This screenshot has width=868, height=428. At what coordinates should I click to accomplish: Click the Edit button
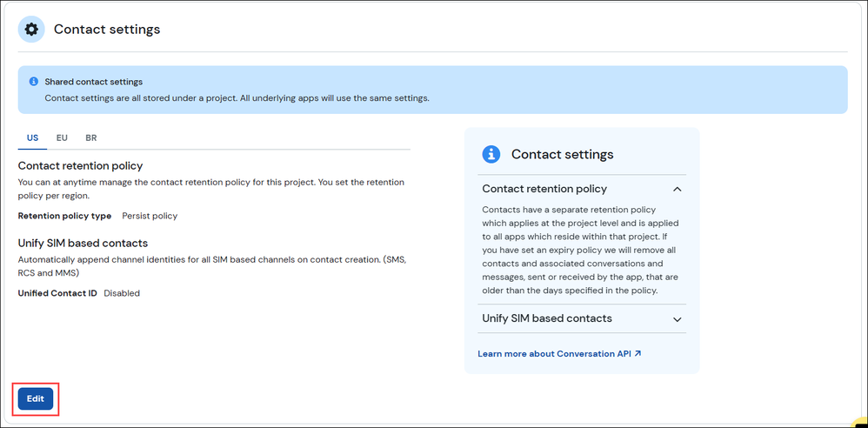click(36, 398)
